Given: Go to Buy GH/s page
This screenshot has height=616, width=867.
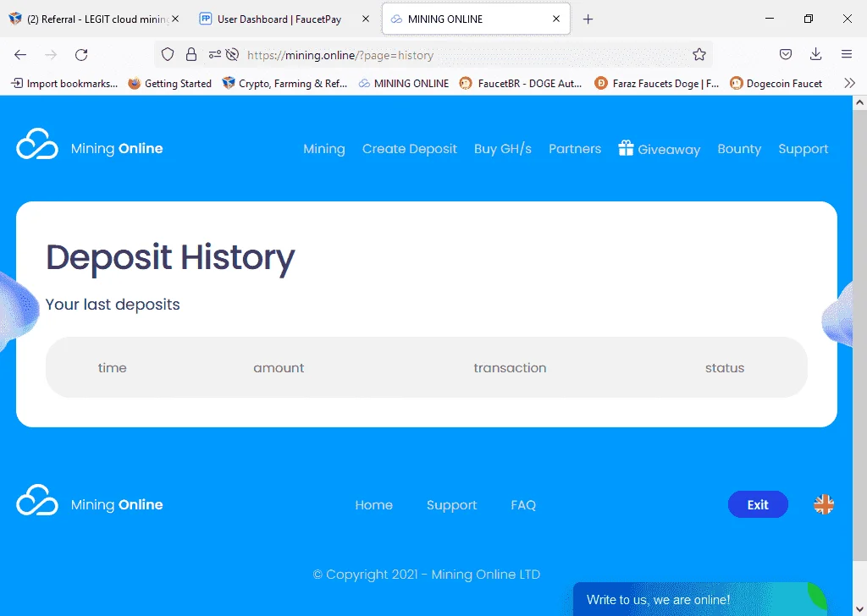Looking at the screenshot, I should click(x=503, y=149).
